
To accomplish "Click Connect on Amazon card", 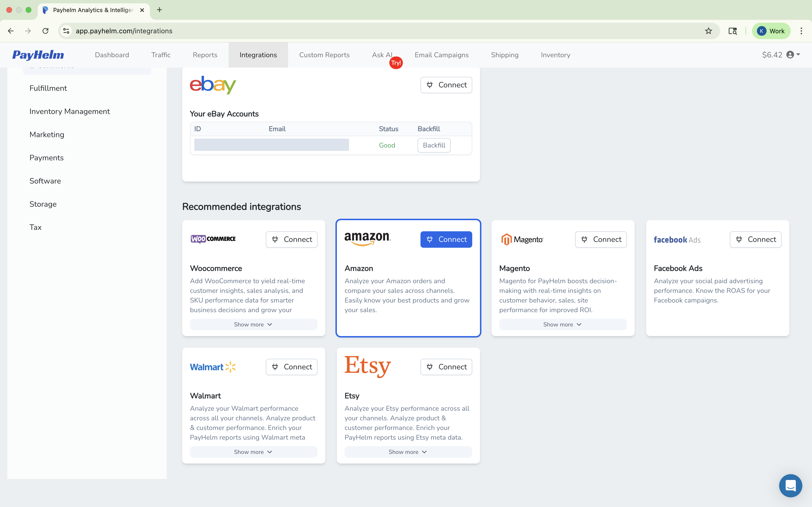I will (446, 239).
